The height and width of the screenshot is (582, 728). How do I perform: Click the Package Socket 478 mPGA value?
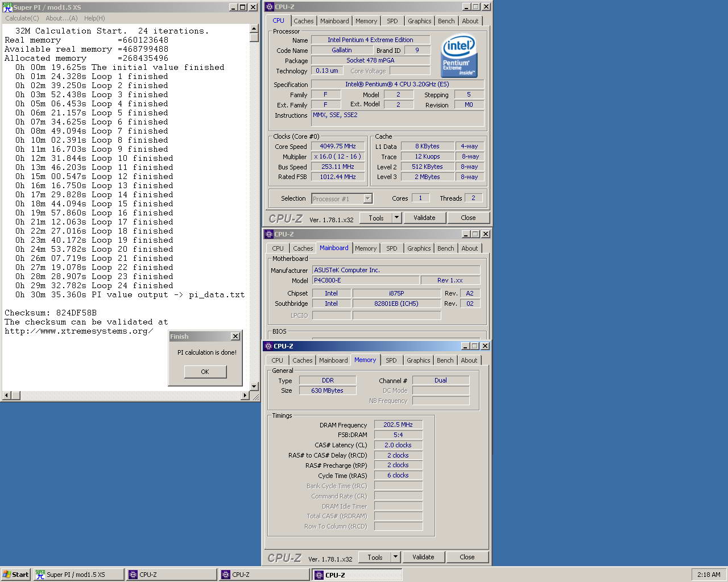click(370, 60)
